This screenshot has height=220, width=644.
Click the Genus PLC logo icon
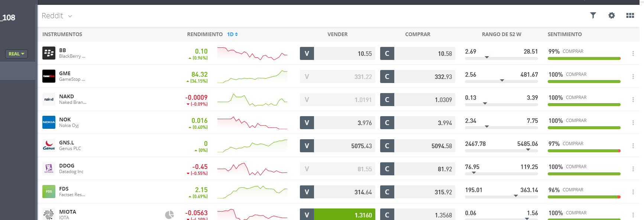pyautogui.click(x=49, y=146)
